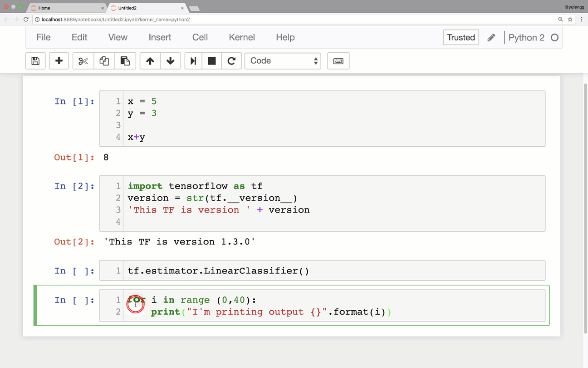Click the Out[1]: output prompt
This screenshot has height=368, width=588.
coord(74,158)
